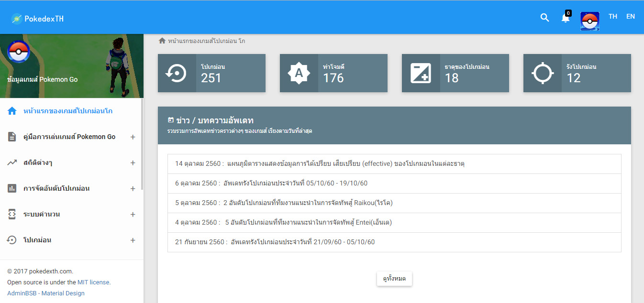Open คู่มือการเล่นเกมส์ Pokemon Go menu
Image resolution: width=644 pixels, height=303 pixels.
(x=72, y=137)
